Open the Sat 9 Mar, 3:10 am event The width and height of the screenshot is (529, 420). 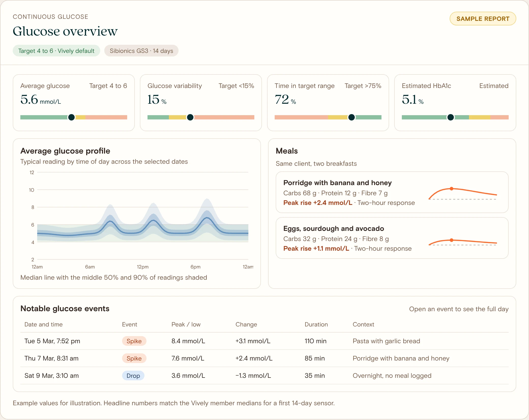point(264,376)
